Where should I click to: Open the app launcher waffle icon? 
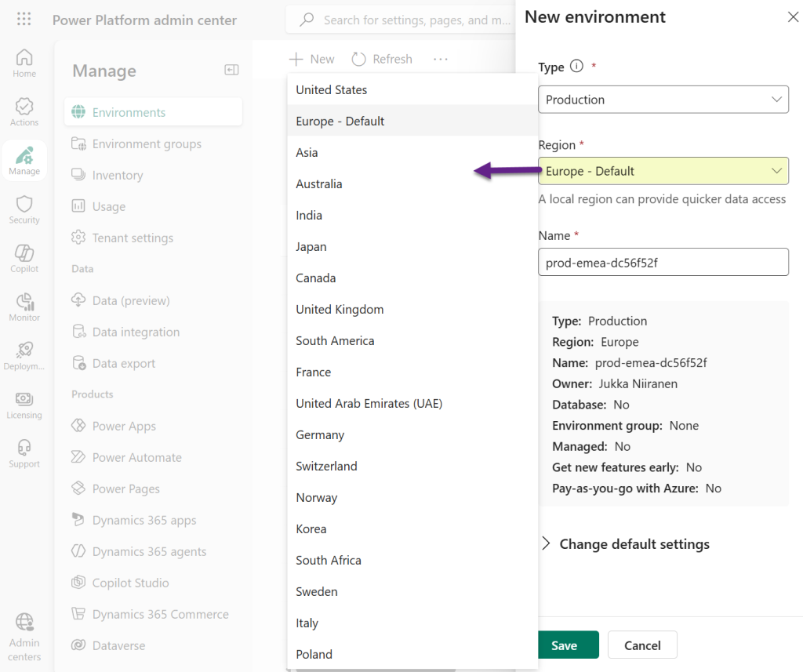click(x=24, y=20)
